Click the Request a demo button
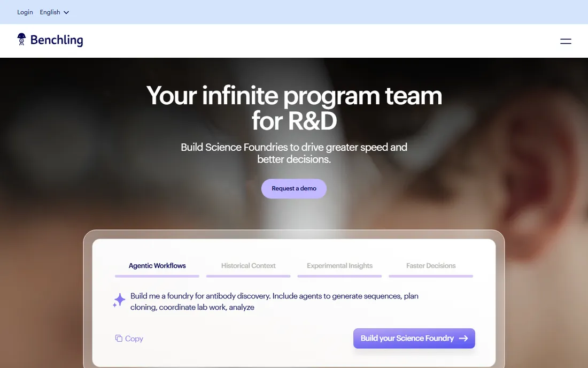588x368 pixels. pos(294,188)
